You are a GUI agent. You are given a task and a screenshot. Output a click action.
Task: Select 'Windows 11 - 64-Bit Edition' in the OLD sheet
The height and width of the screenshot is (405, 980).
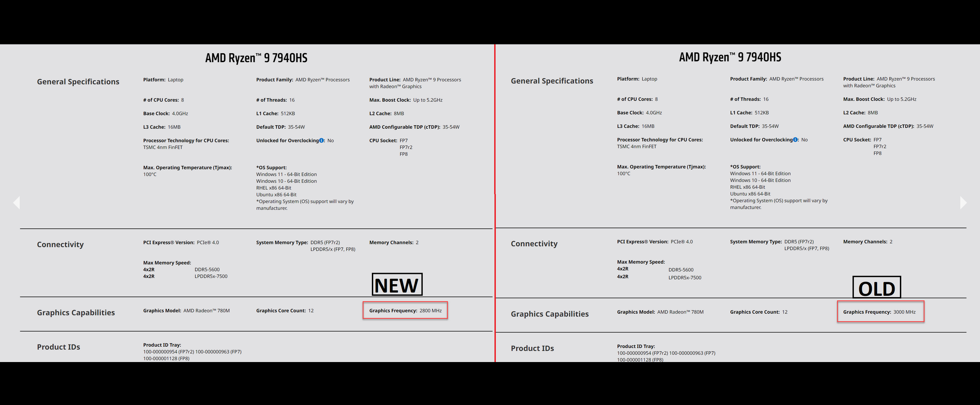(760, 173)
